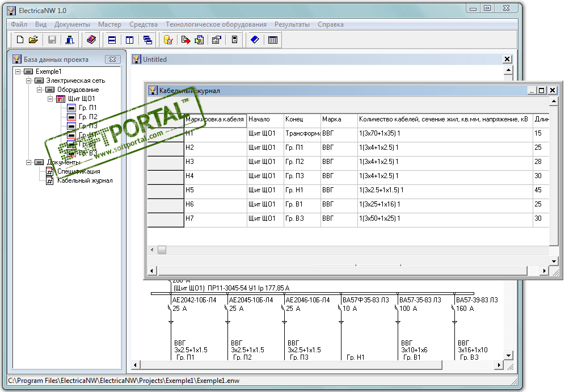Screen dimensions: 565x392
Task: Open the Файл menu
Action: pos(19,24)
